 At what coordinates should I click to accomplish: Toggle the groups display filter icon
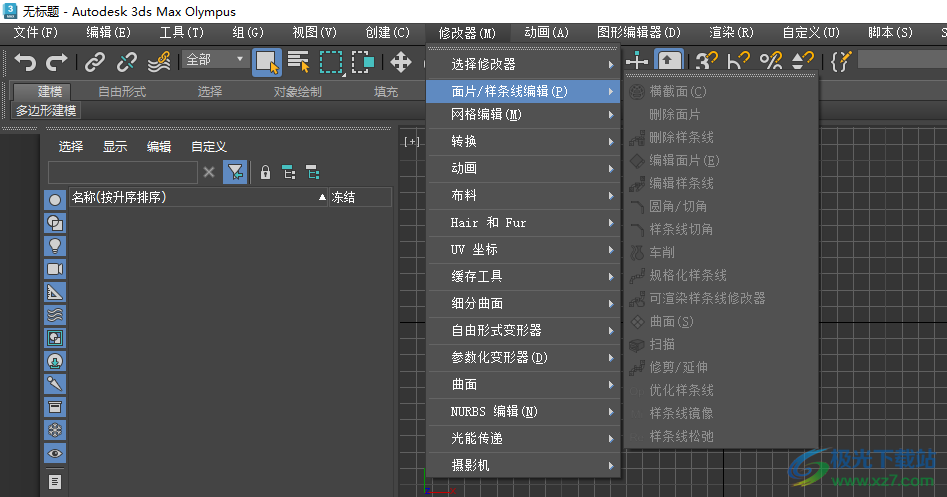tap(55, 338)
